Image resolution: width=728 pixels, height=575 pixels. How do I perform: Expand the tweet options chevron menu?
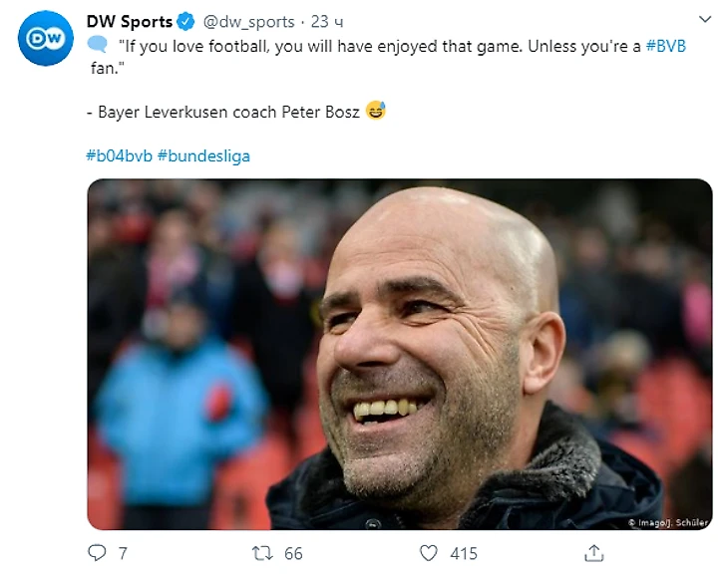704,20
